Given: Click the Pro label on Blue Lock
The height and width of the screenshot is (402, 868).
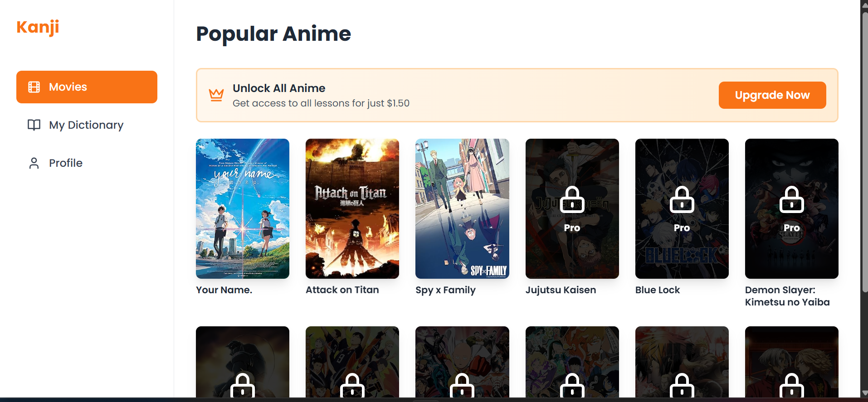Looking at the screenshot, I should click(x=682, y=228).
